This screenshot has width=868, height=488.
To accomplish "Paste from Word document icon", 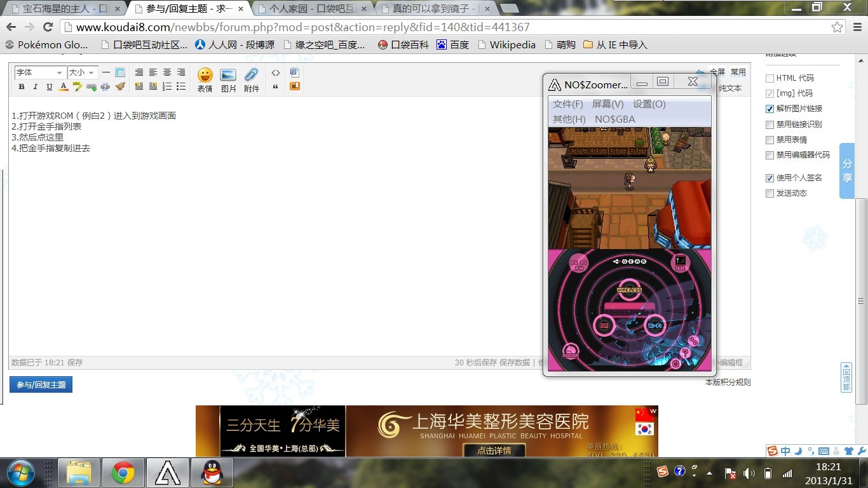I will (295, 72).
